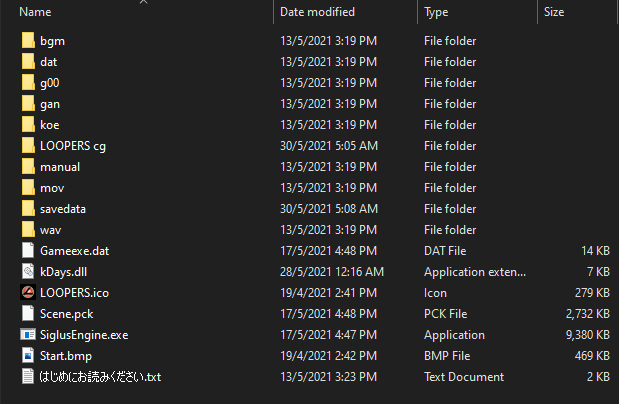Select the koe folder name

pos(50,125)
